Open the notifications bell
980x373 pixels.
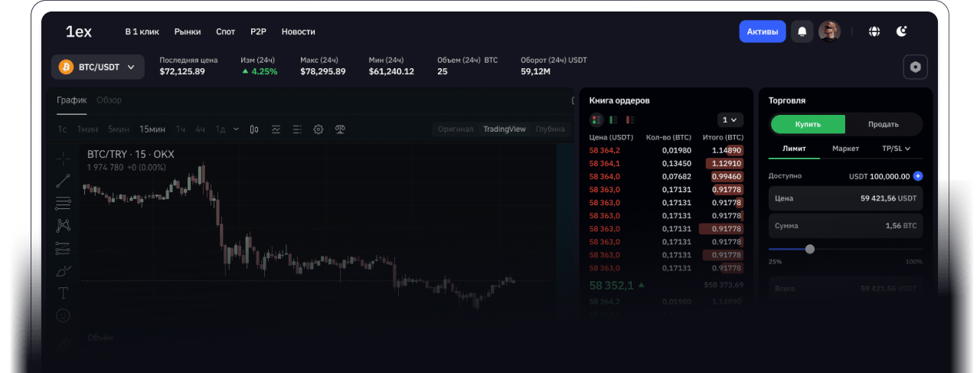point(802,31)
